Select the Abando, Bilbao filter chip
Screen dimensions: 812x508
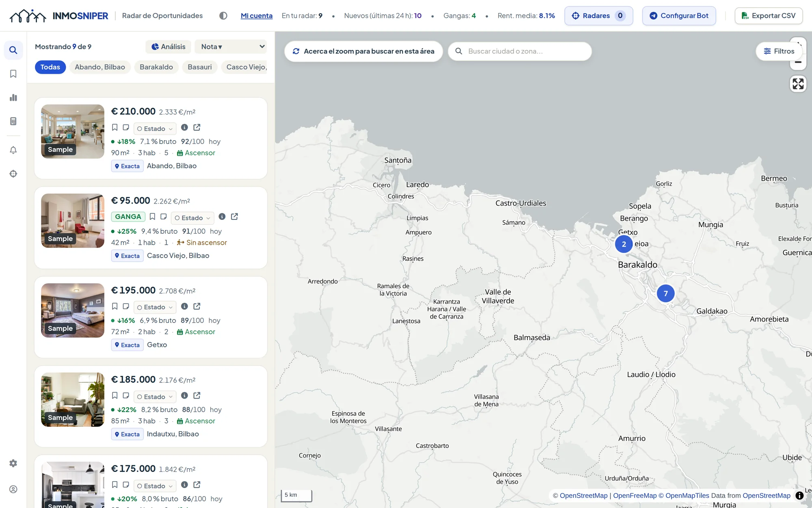100,67
